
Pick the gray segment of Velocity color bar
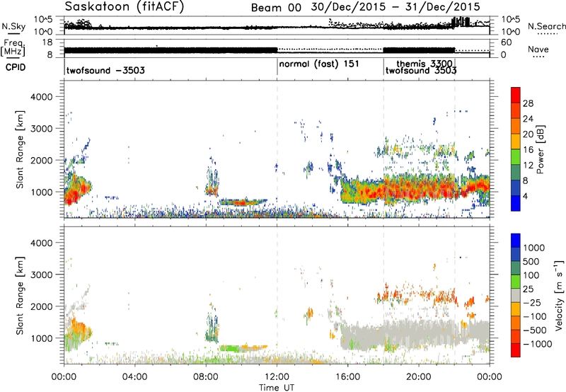[516, 295]
